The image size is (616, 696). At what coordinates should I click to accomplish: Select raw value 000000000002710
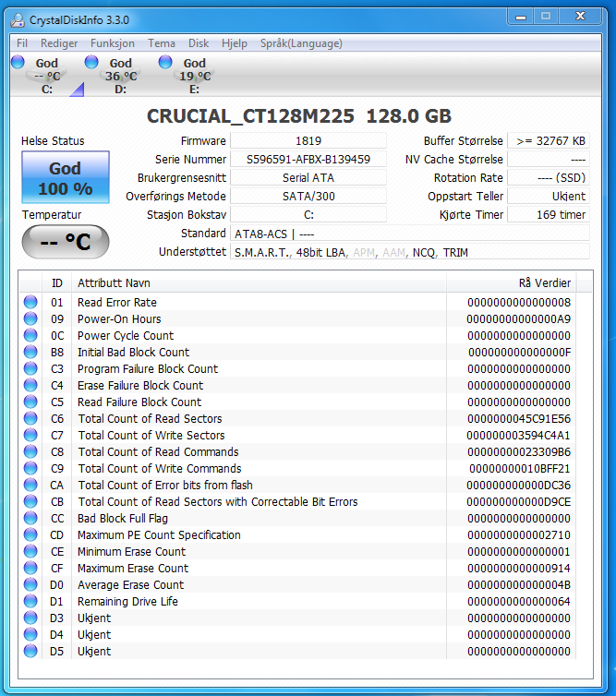(x=519, y=534)
